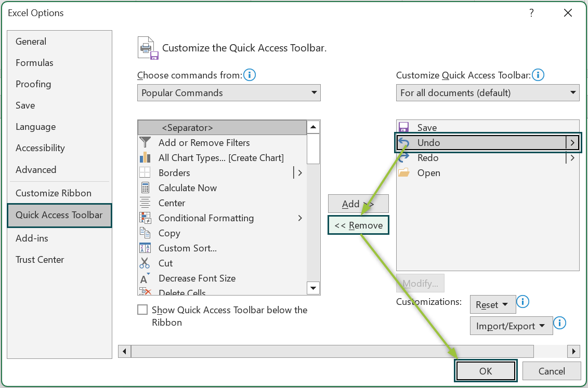Click the Undo arrow icon in toolbar list
This screenshot has height=388, width=588.
click(404, 142)
